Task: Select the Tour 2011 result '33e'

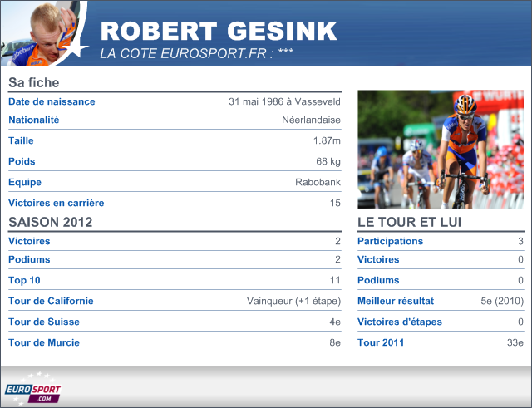Action: 515,342
